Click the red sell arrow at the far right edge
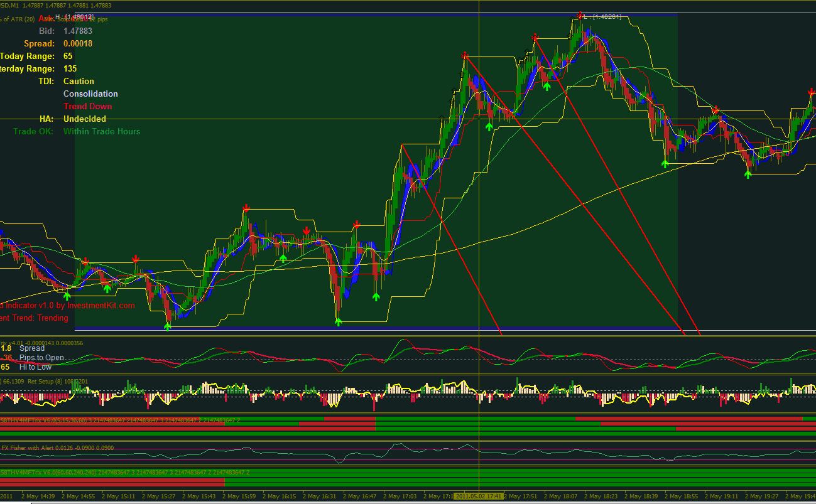 coord(811,93)
